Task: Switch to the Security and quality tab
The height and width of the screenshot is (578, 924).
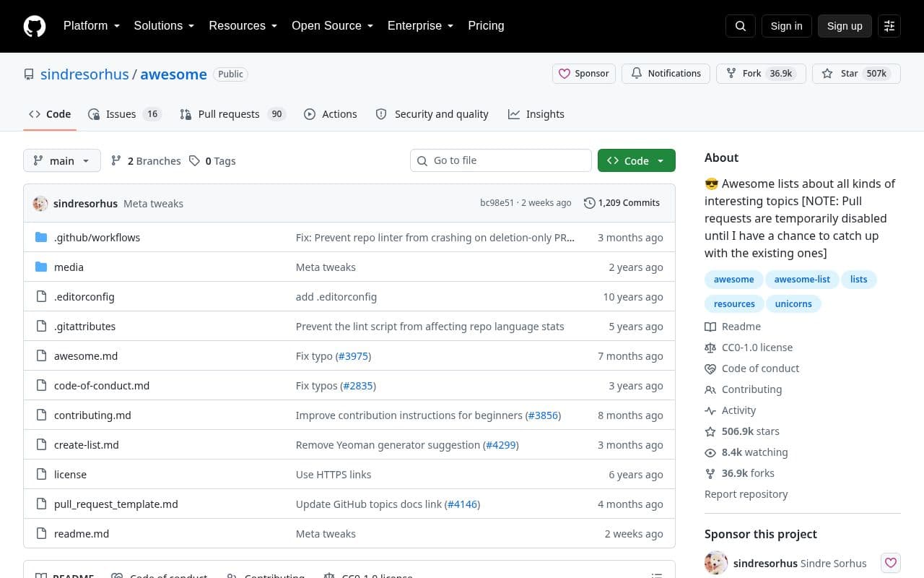Action: [432, 114]
